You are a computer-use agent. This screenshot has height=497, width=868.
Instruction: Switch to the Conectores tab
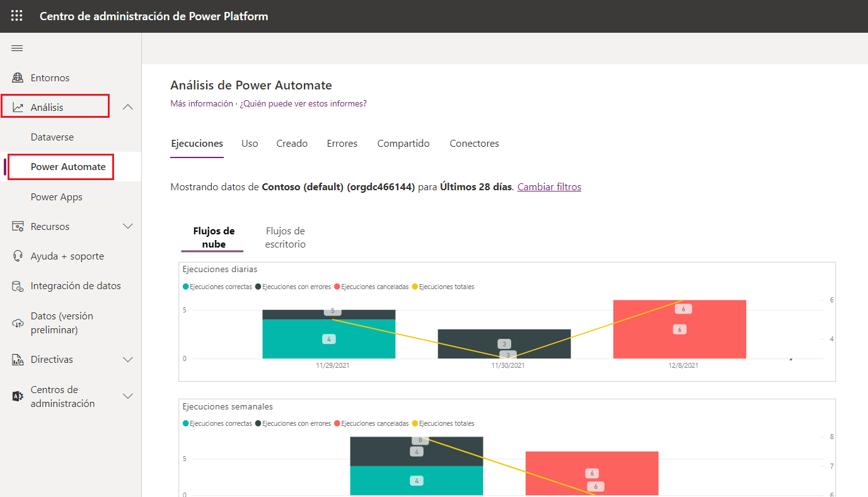(x=474, y=144)
